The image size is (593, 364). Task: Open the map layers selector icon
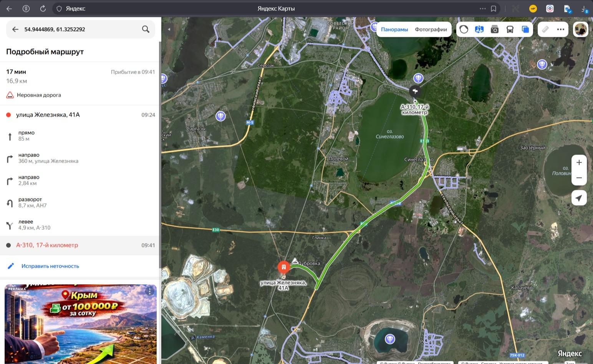point(525,29)
